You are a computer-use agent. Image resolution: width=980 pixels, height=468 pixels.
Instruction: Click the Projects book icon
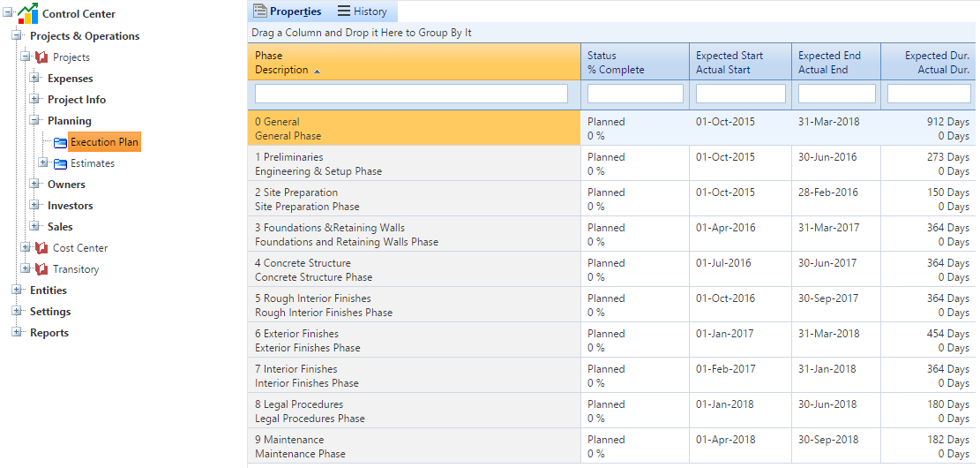41,57
